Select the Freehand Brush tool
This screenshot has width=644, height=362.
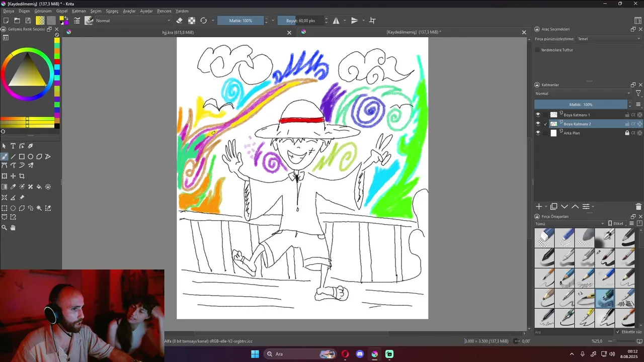5,156
